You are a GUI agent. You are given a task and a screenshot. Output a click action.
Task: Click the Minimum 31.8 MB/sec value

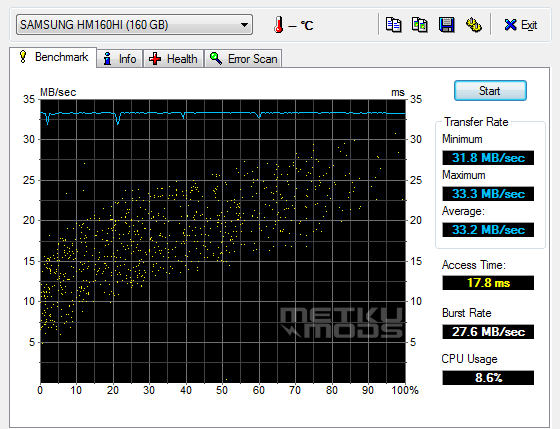pyautogui.click(x=488, y=158)
